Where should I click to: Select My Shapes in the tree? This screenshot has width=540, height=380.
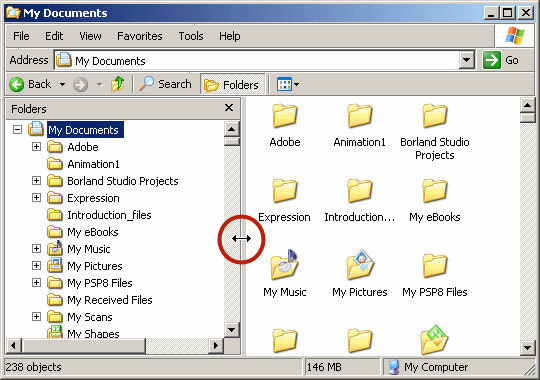coord(93,333)
